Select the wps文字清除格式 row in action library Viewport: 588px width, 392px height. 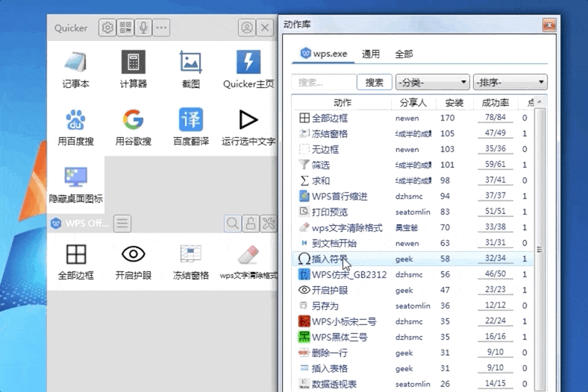point(413,227)
